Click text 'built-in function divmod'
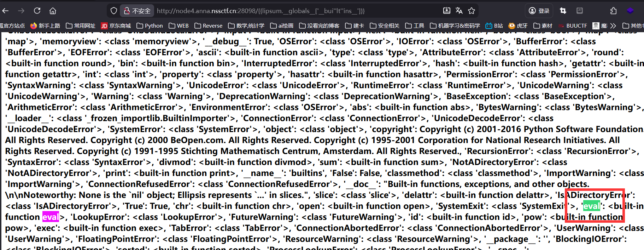The width and height of the screenshot is (644, 250). point(256,162)
